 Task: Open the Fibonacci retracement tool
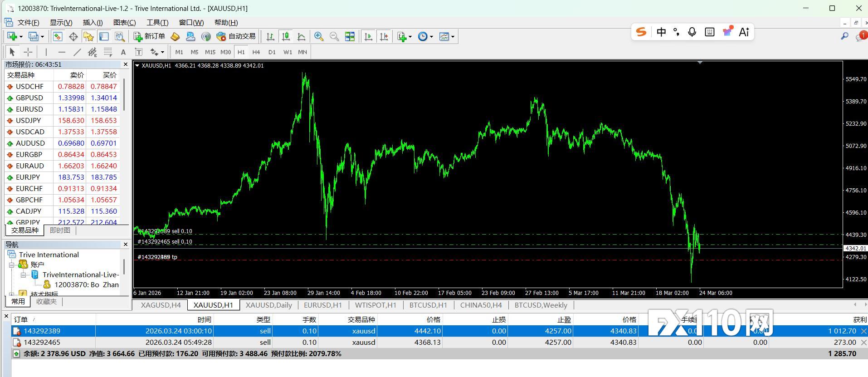click(108, 52)
